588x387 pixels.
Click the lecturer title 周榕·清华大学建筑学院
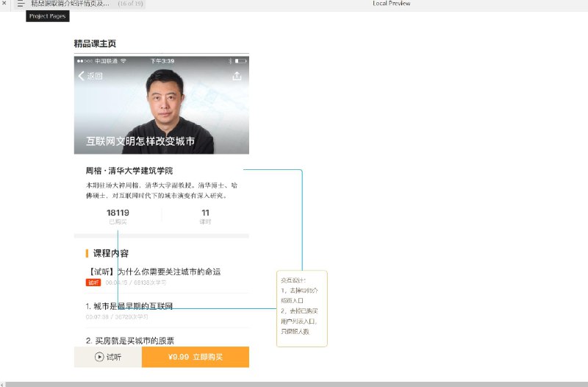click(x=129, y=171)
